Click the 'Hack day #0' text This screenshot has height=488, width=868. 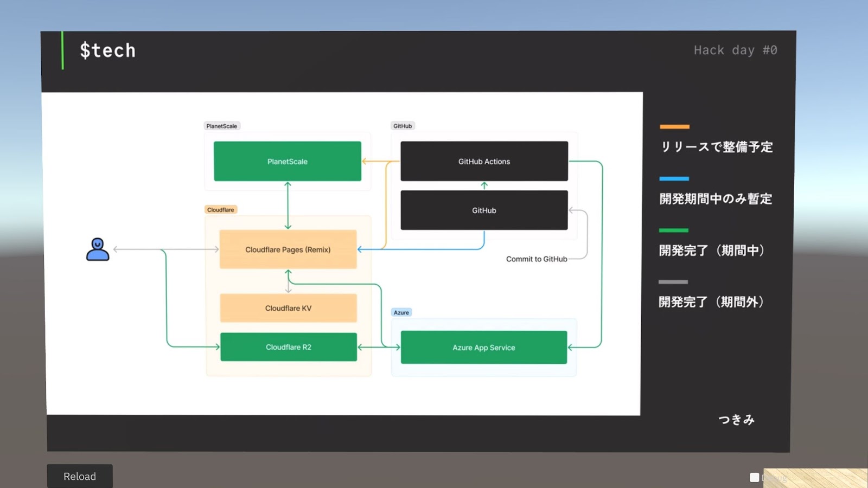(736, 50)
